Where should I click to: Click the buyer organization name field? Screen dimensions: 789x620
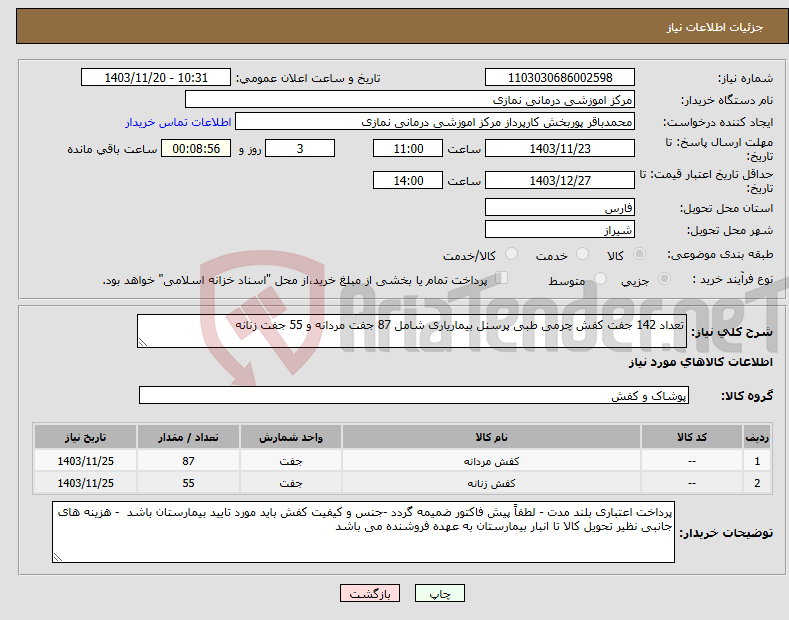pyautogui.click(x=410, y=99)
